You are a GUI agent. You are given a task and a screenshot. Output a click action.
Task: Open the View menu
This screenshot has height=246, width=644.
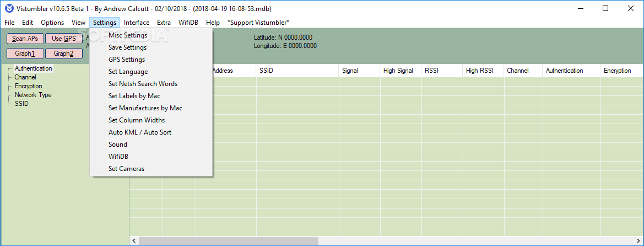78,23
